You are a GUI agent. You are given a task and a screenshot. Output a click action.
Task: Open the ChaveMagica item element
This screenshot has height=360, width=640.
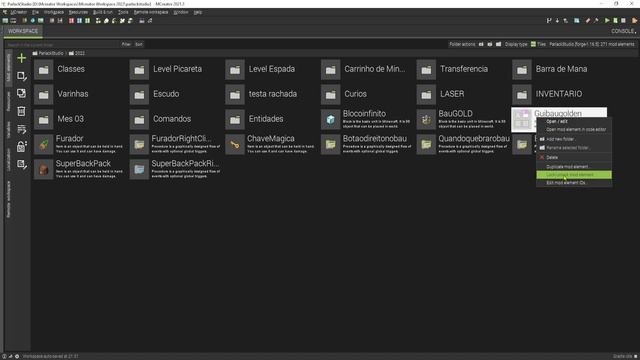coord(271,144)
